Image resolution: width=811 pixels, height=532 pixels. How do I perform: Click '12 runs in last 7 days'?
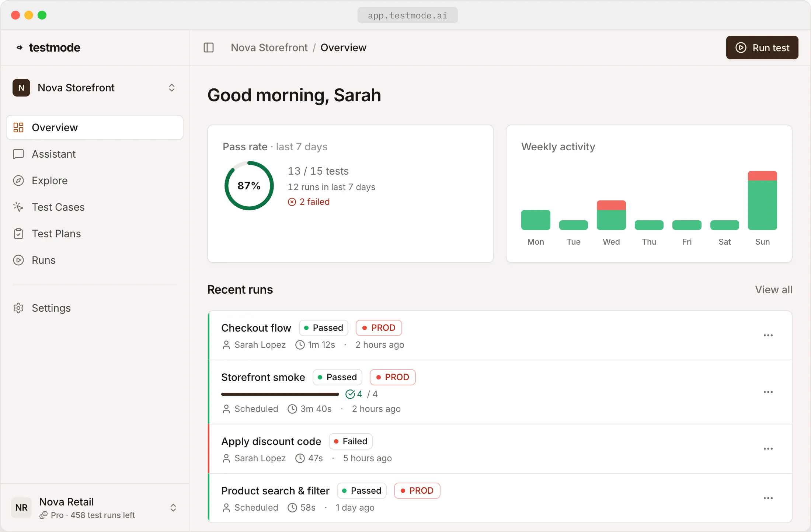tap(331, 187)
